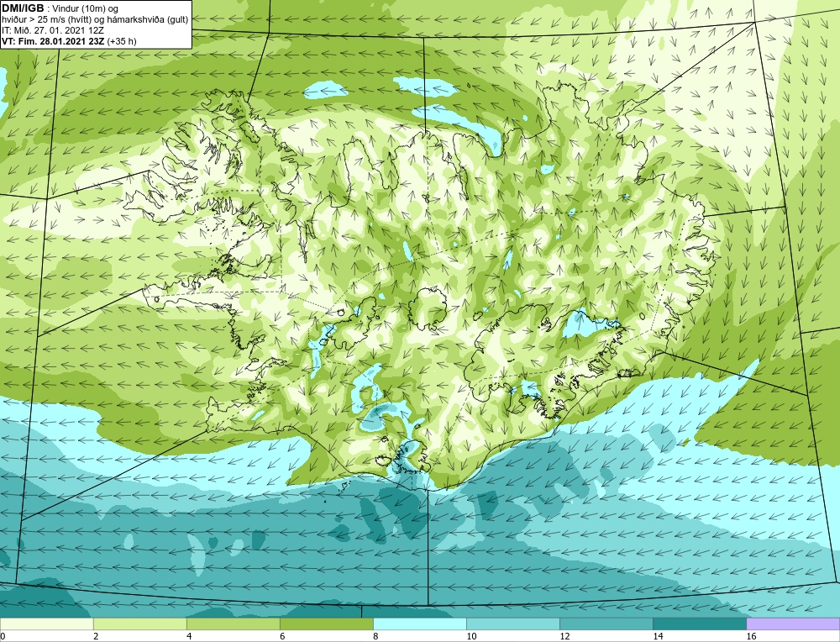The width and height of the screenshot is (840, 642).
Task: Click the legend value 14
Action: 658,636
